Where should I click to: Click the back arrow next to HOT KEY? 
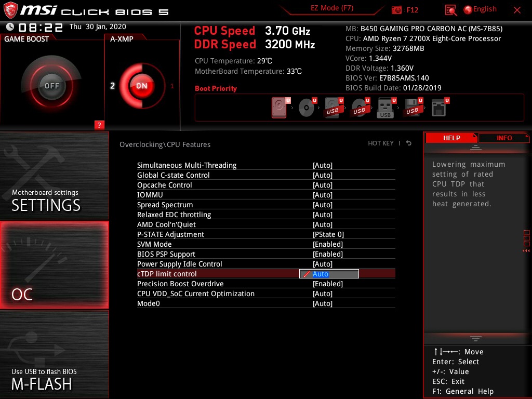click(408, 143)
